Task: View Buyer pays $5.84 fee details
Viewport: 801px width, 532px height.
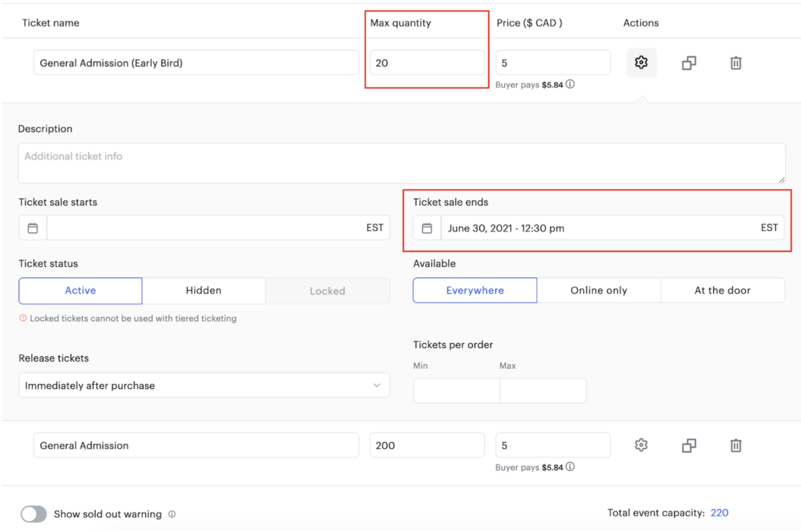Action: [x=569, y=84]
